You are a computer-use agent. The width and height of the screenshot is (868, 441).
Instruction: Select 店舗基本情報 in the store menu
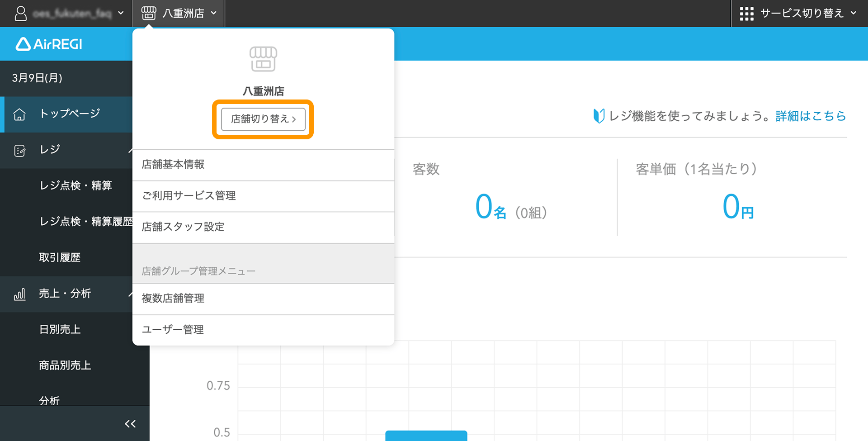[263, 165]
